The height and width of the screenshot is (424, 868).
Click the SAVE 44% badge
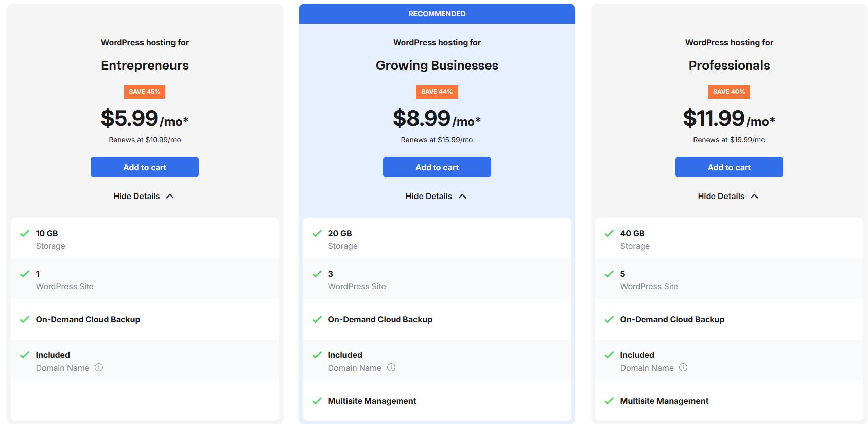click(x=437, y=92)
